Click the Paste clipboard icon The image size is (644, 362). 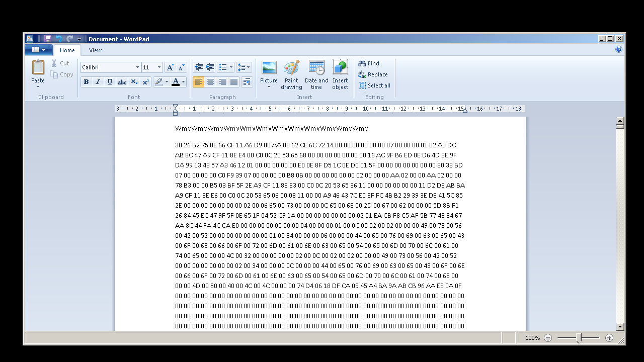38,67
